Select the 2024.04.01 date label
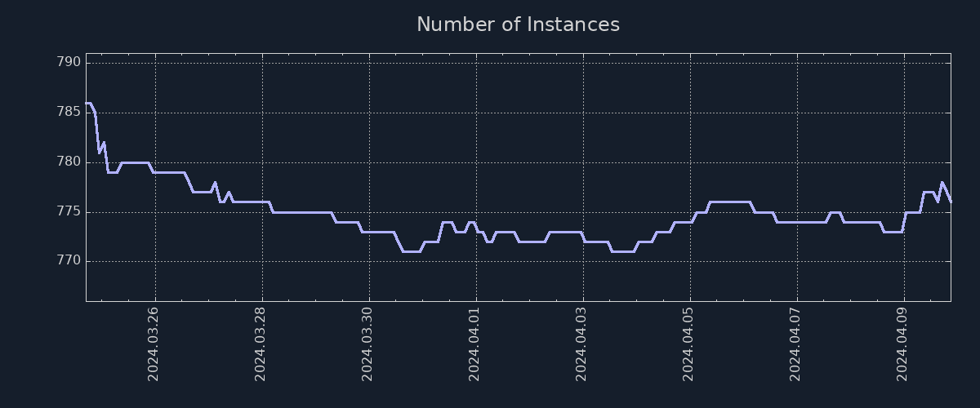The width and height of the screenshot is (980, 408). pyautogui.click(x=474, y=344)
